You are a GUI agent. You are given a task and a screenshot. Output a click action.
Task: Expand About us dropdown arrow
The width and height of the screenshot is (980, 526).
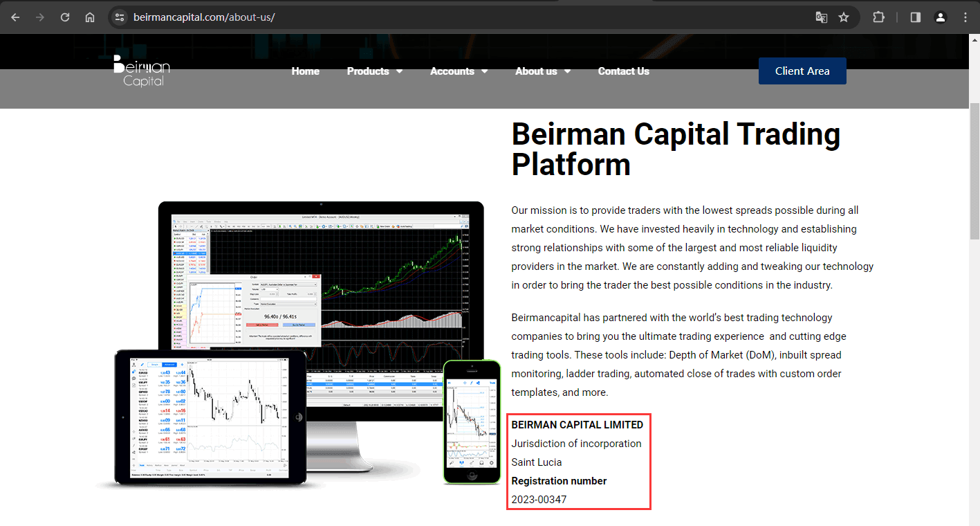click(567, 71)
